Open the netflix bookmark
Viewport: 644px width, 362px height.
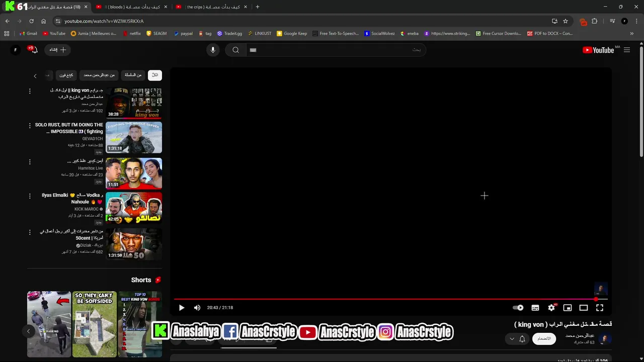131,34
